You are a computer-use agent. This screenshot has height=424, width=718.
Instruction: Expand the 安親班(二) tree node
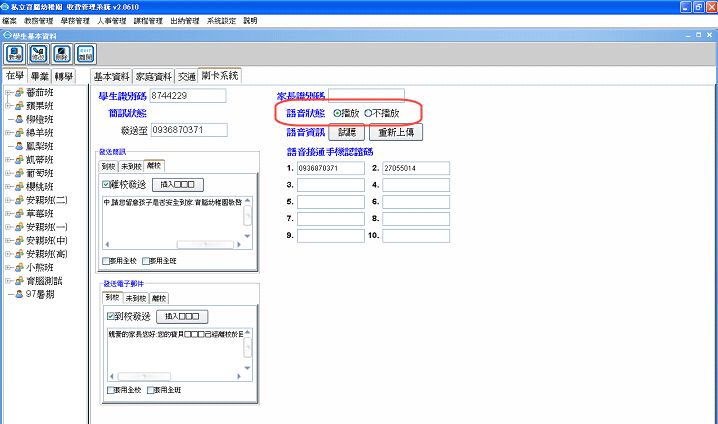click(8, 200)
